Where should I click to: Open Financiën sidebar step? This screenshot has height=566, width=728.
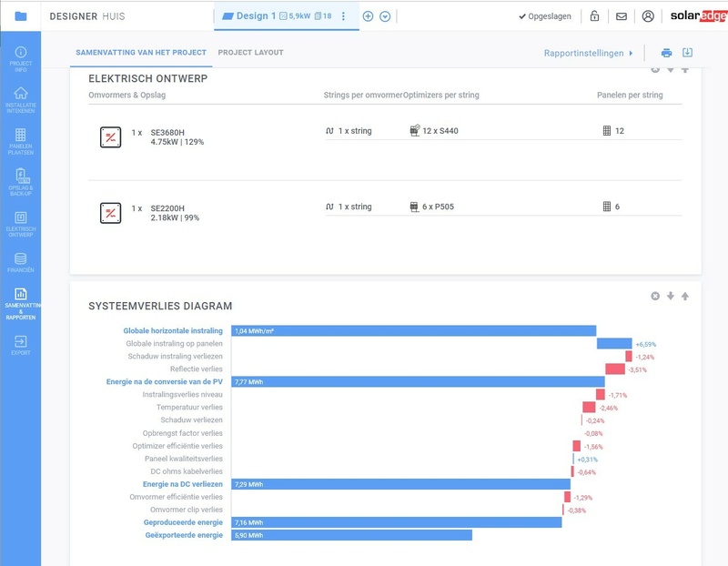(x=20, y=263)
